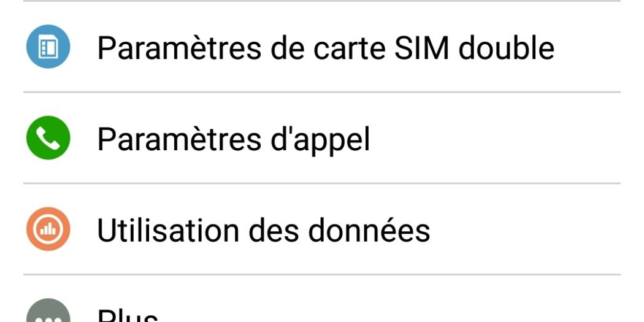The height and width of the screenshot is (322, 644).
Task: Click the word "données" in data usage
Action: point(369,230)
